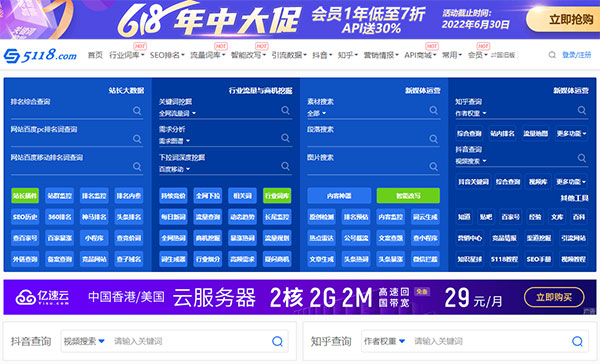Click magnifier in bottom 知乎查询 search box
Screen dimensions: 600x364
coord(577,341)
